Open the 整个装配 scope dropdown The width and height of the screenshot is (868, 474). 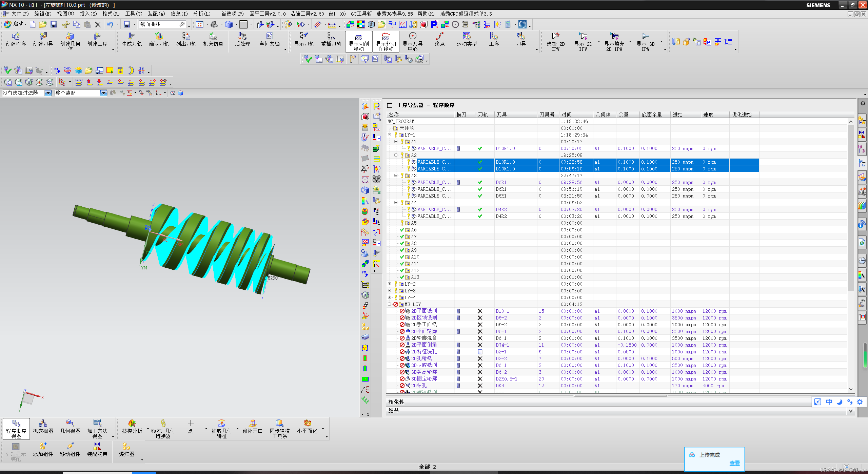104,93
